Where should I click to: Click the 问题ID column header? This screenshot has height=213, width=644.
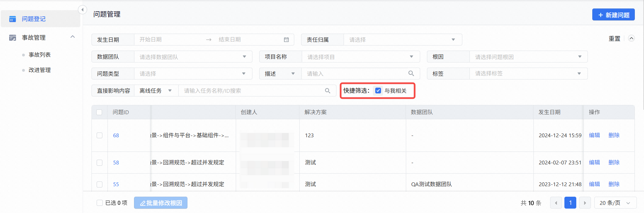121,112
